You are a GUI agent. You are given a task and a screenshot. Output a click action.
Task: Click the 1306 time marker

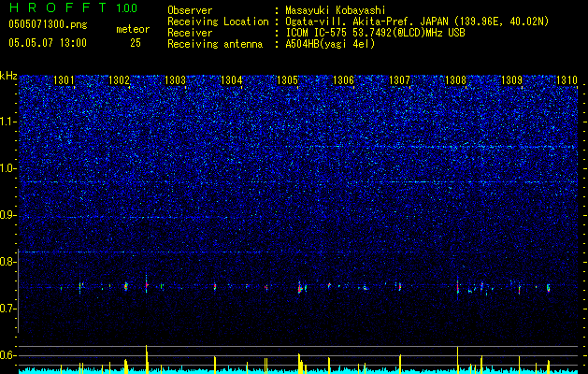(343, 80)
